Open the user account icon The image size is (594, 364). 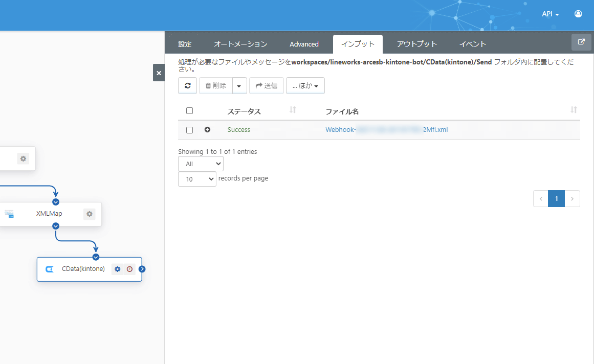[578, 14]
